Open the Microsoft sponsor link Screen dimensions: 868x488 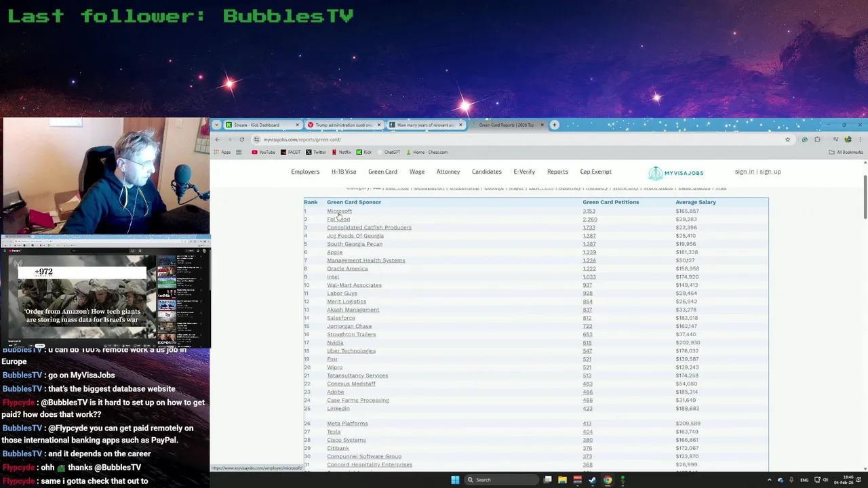(x=339, y=211)
